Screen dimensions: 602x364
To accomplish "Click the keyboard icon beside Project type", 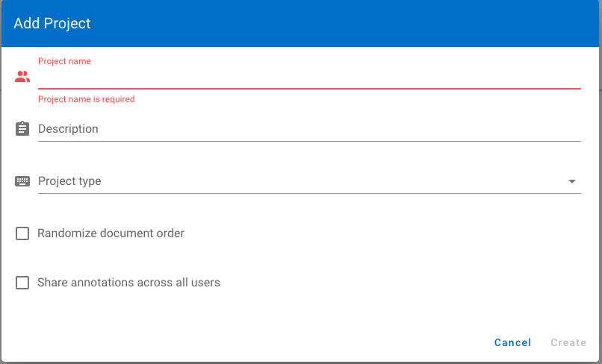I will tap(22, 181).
